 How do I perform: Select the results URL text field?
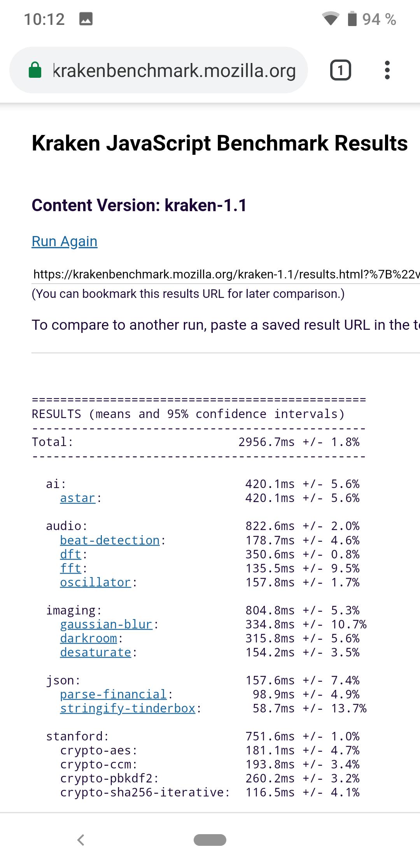[226, 275]
